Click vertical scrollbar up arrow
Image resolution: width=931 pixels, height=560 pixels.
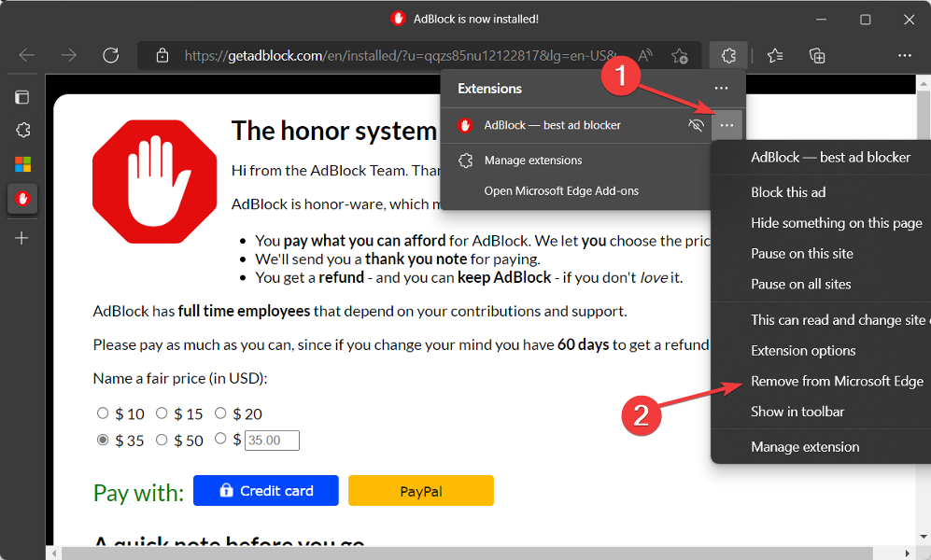pos(924,84)
